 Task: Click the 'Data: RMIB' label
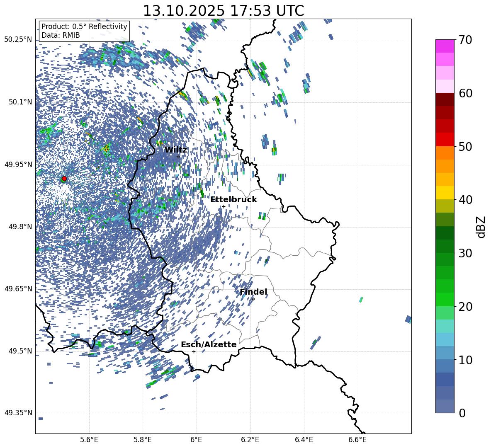point(61,35)
